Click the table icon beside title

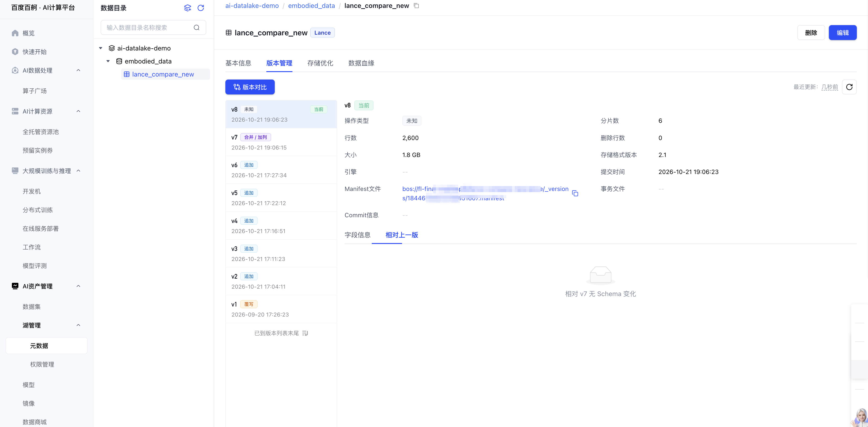(x=228, y=33)
